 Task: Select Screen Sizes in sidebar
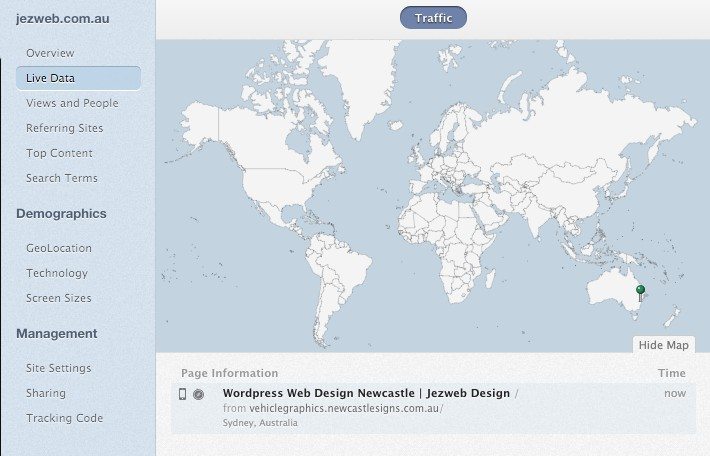(x=59, y=298)
